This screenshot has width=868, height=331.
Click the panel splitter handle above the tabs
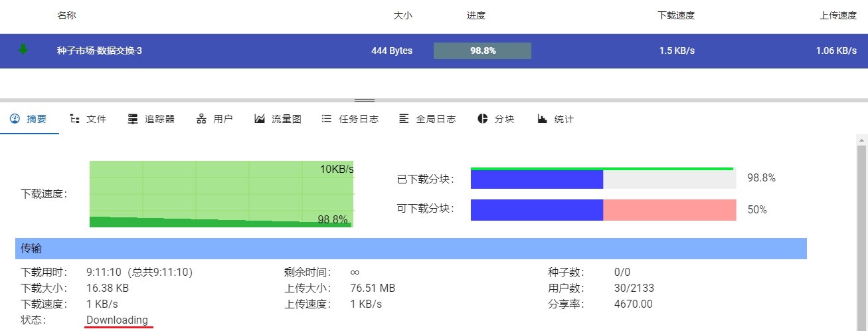click(x=365, y=100)
